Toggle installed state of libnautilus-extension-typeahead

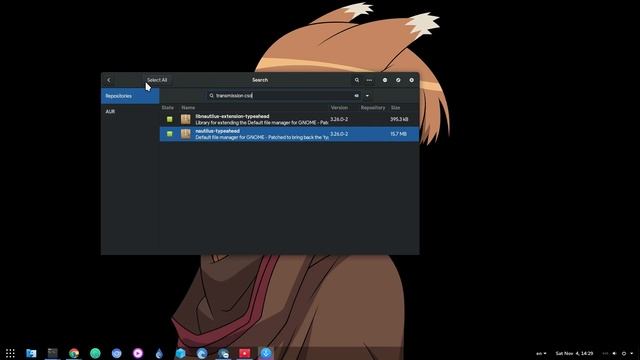point(169,119)
